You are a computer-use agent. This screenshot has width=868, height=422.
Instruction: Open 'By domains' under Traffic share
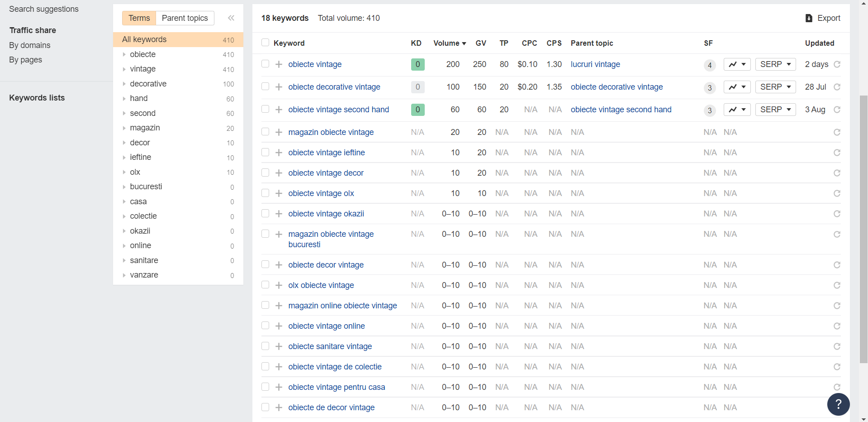pyautogui.click(x=30, y=45)
